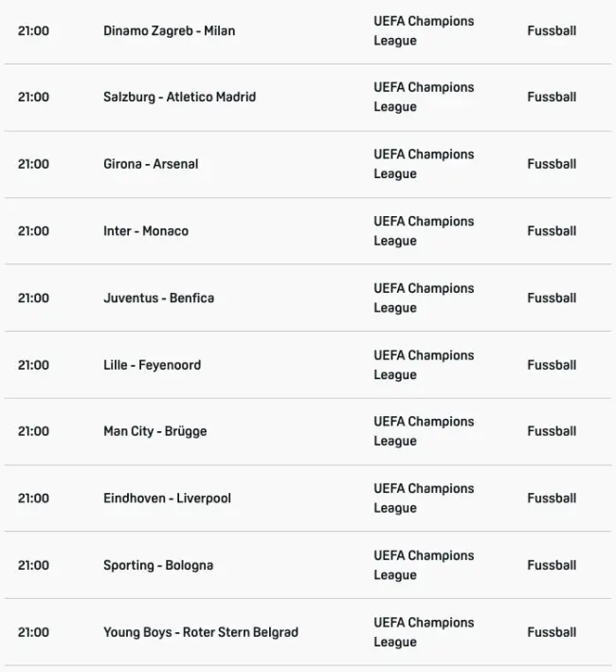
Task: Select the 21:00 time beside Sporting - Bologna
Action: tap(33, 566)
